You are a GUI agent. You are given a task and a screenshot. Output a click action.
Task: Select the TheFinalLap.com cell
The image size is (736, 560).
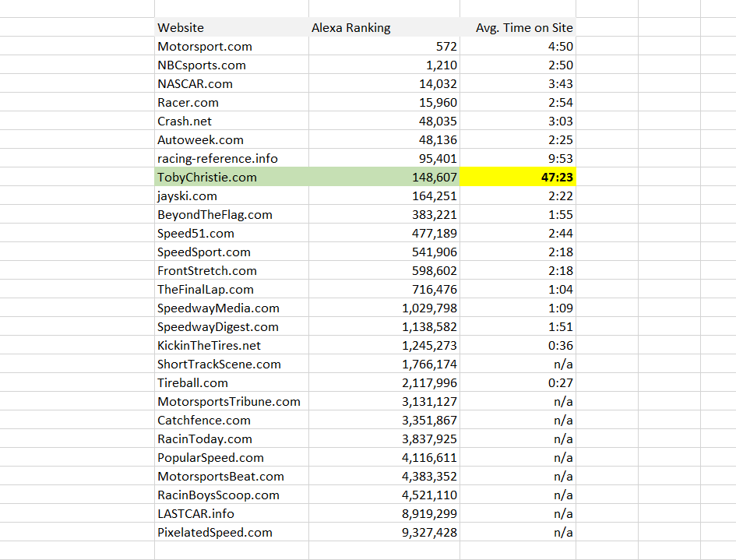(231, 290)
